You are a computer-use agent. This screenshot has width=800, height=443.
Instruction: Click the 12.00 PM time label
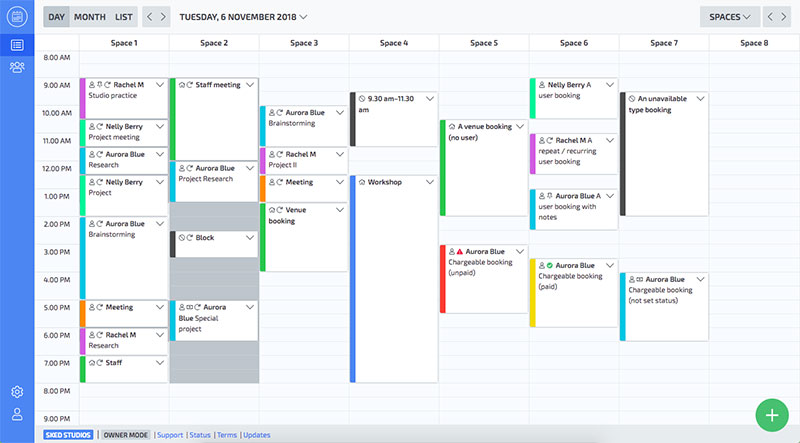pyautogui.click(x=57, y=168)
